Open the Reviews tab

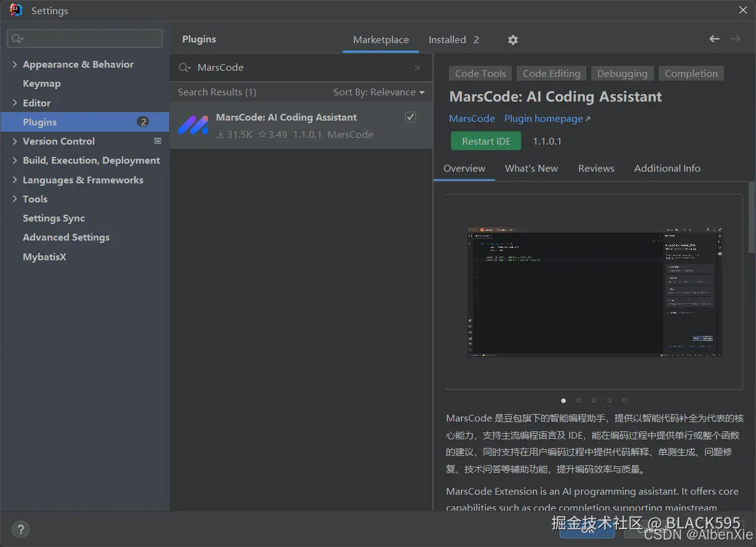(x=596, y=169)
